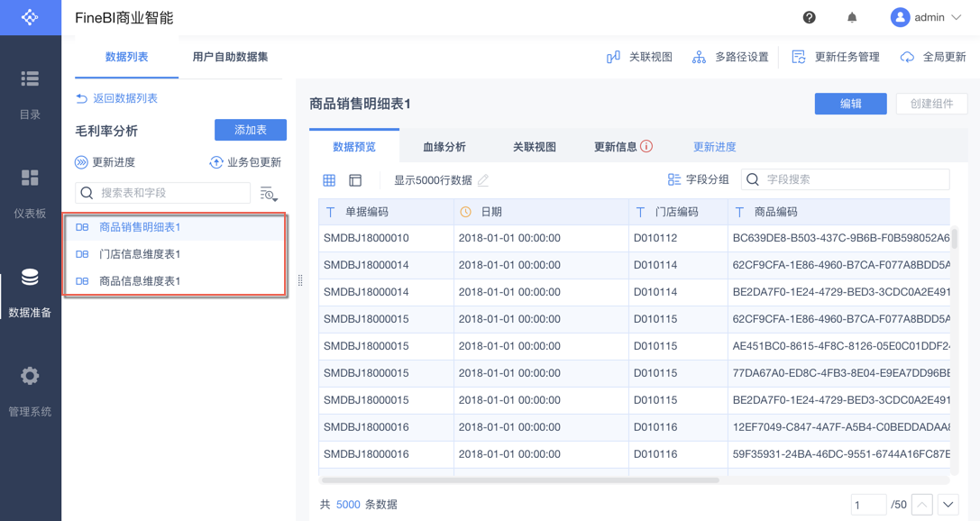This screenshot has width=980, height=521.
Task: Click the 门店编码 column header
Action: 678,213
